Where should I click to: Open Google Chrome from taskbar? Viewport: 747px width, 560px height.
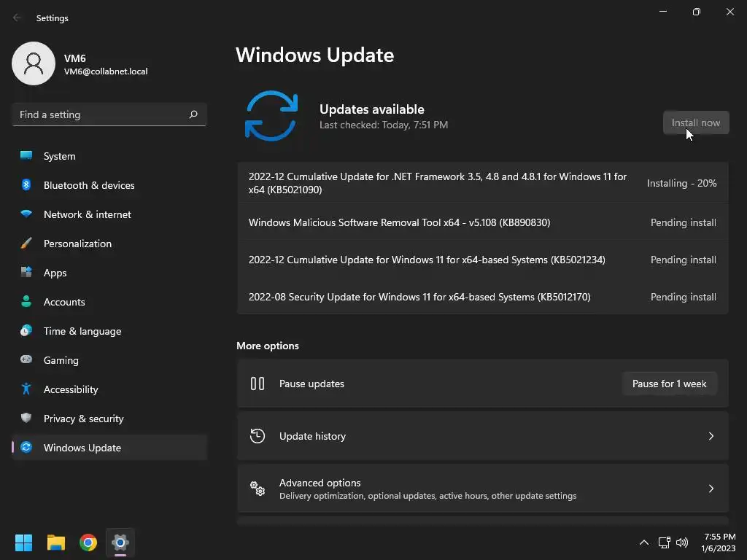click(88, 542)
